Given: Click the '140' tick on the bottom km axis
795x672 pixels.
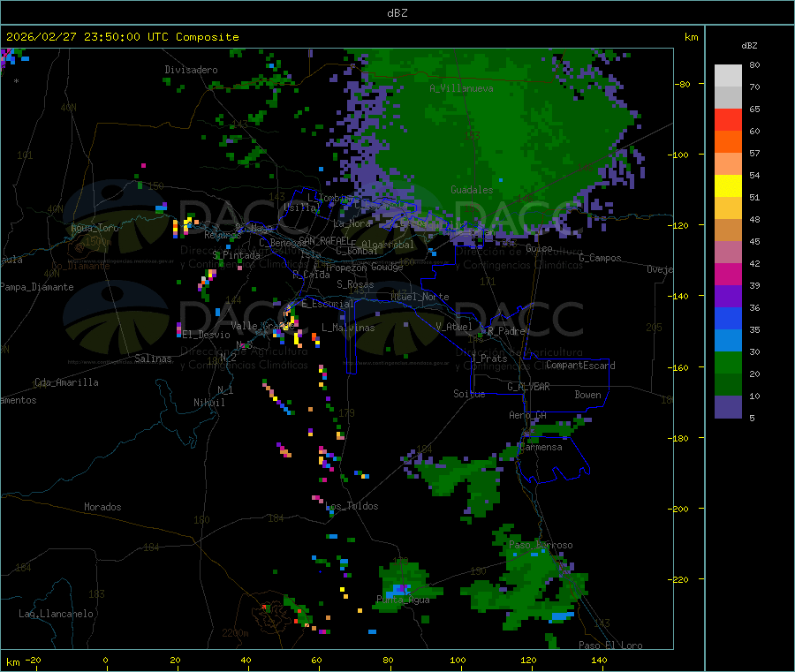Looking at the screenshot, I should click(x=599, y=660).
